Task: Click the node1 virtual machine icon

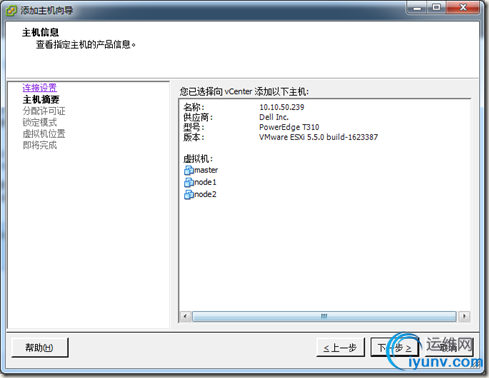Action: [189, 182]
